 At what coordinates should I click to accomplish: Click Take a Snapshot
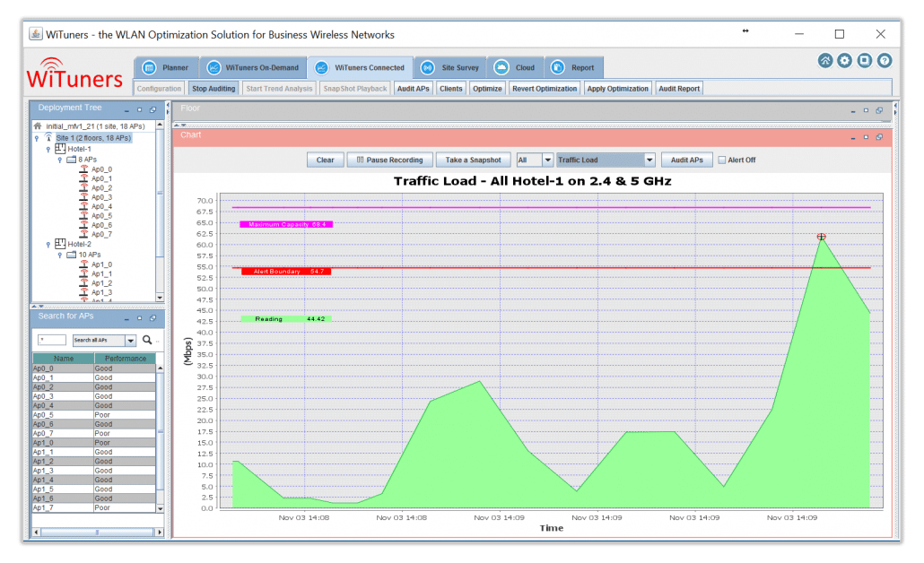473,160
